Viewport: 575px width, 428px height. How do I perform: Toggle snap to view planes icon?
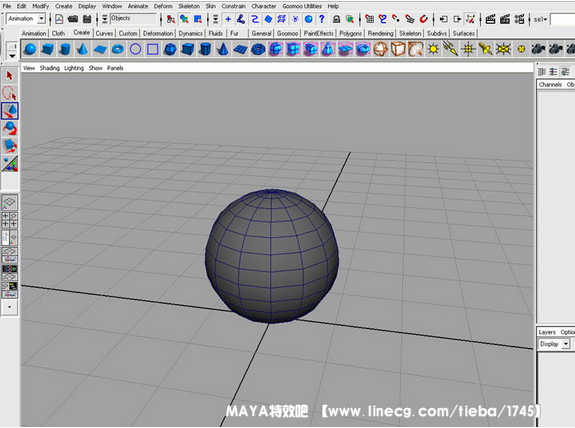[410, 19]
